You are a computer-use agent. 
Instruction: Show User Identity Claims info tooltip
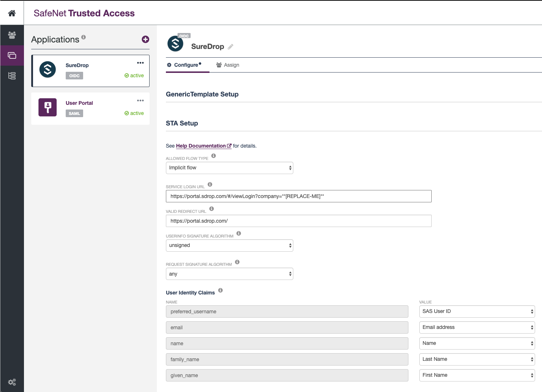click(x=220, y=290)
